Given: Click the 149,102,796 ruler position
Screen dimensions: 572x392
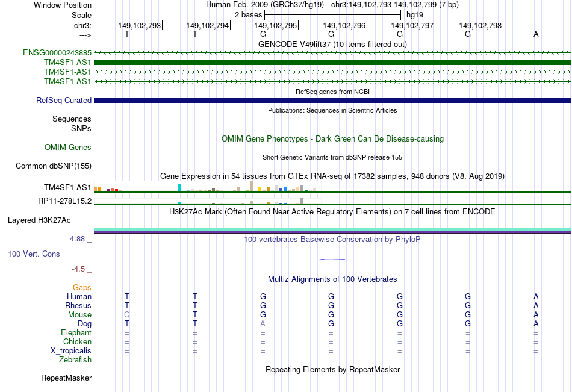Looking at the screenshot, I should (344, 25).
